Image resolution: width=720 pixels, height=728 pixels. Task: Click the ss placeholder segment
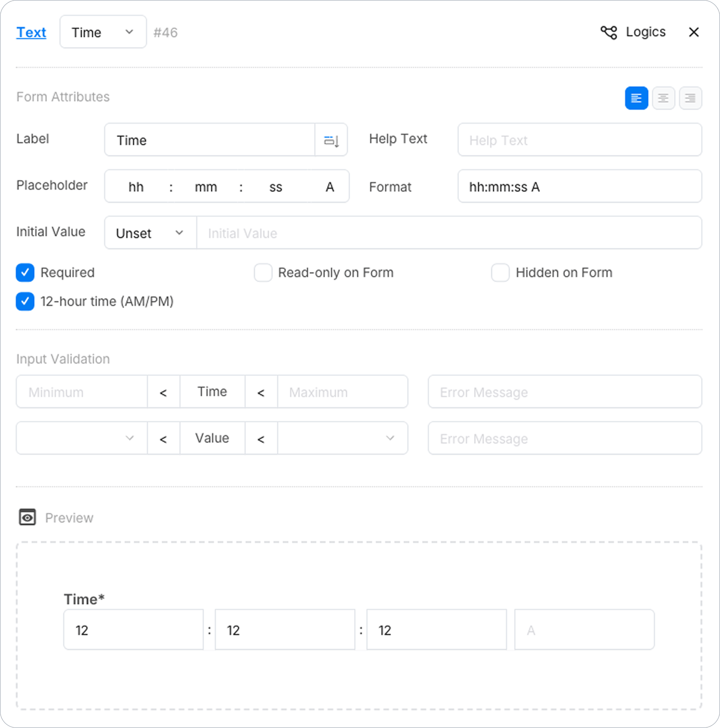point(276,187)
